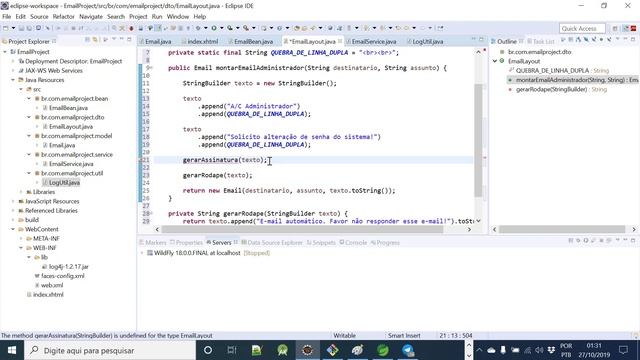Open the Data Source Explorer tab
This screenshot has width=640, height=360.
tap(272, 242)
